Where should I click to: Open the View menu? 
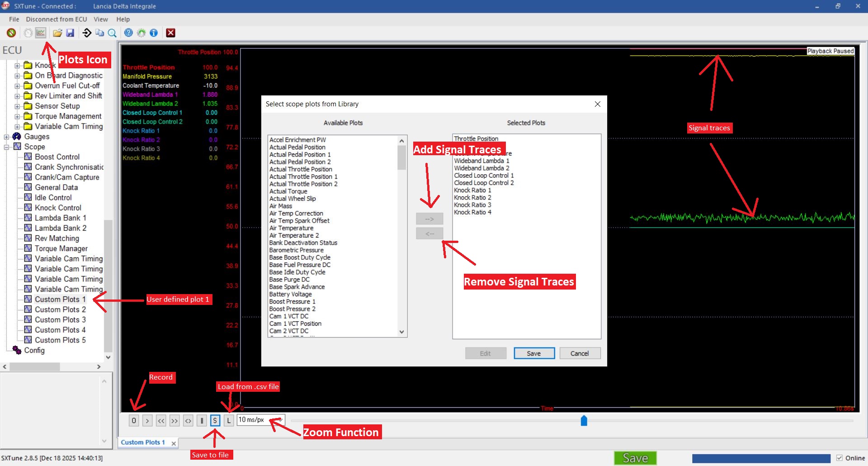click(x=100, y=19)
